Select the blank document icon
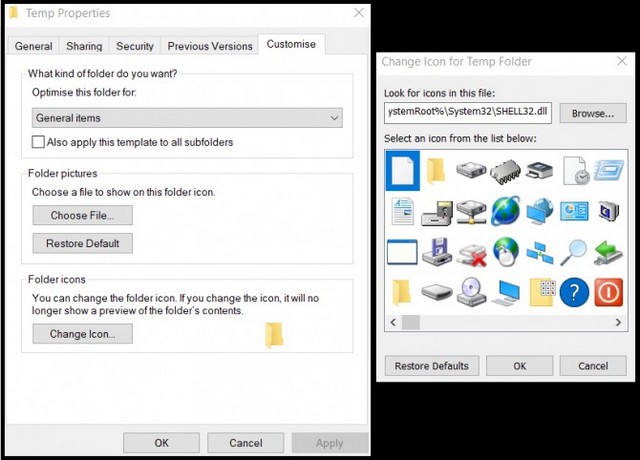Image resolution: width=640 pixels, height=460 pixels. click(403, 171)
